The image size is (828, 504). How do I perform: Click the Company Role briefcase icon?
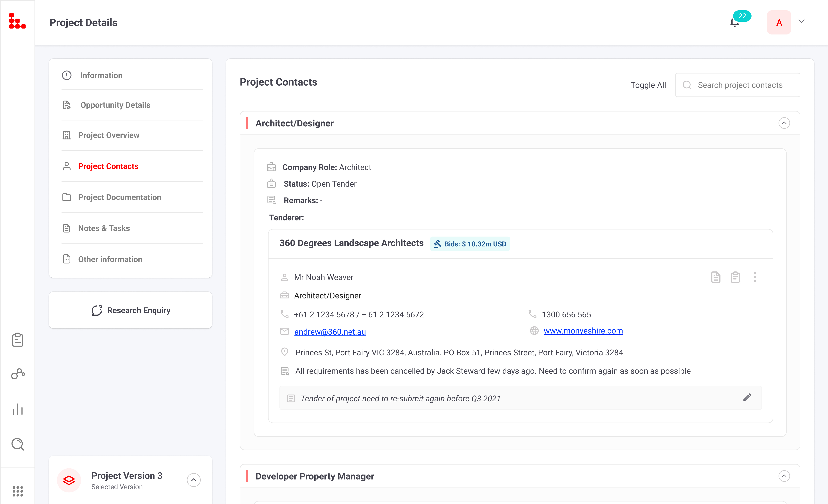point(271,167)
